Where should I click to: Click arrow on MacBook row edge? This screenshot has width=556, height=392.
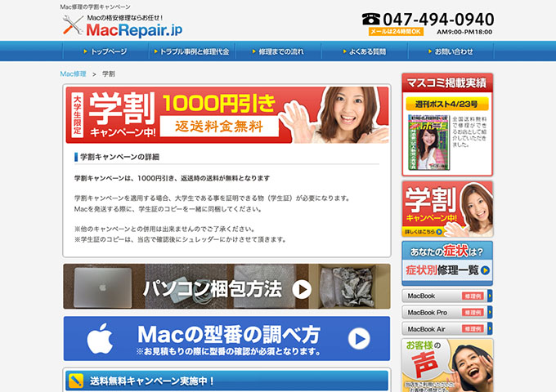click(490, 296)
